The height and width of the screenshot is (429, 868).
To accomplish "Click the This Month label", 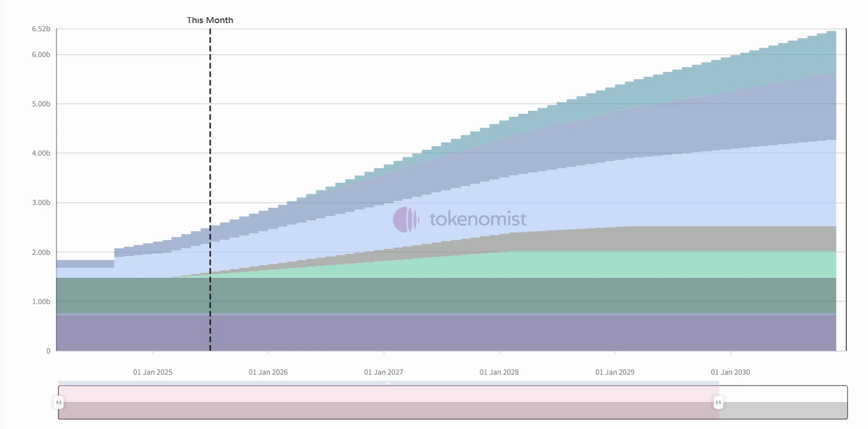I will (210, 20).
